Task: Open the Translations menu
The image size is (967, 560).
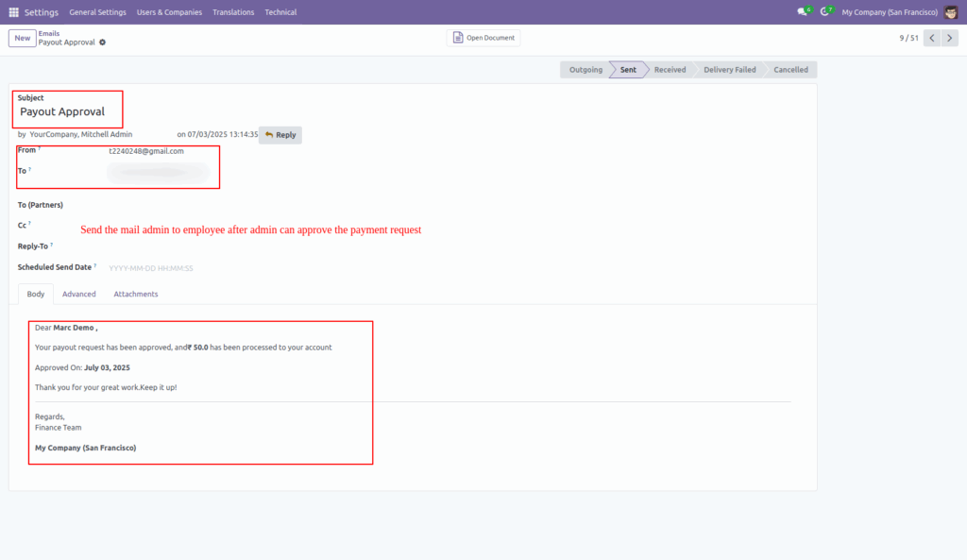Action: tap(232, 11)
